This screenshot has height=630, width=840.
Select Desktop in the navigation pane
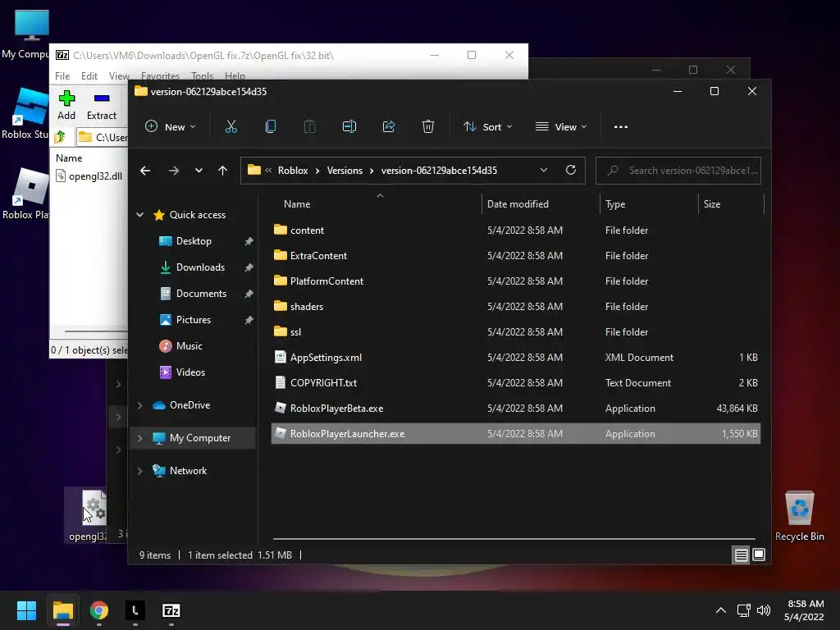194,241
